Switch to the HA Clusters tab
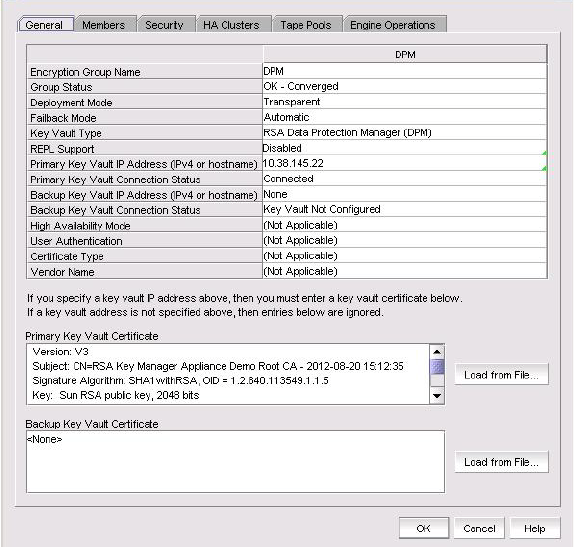 click(234, 25)
